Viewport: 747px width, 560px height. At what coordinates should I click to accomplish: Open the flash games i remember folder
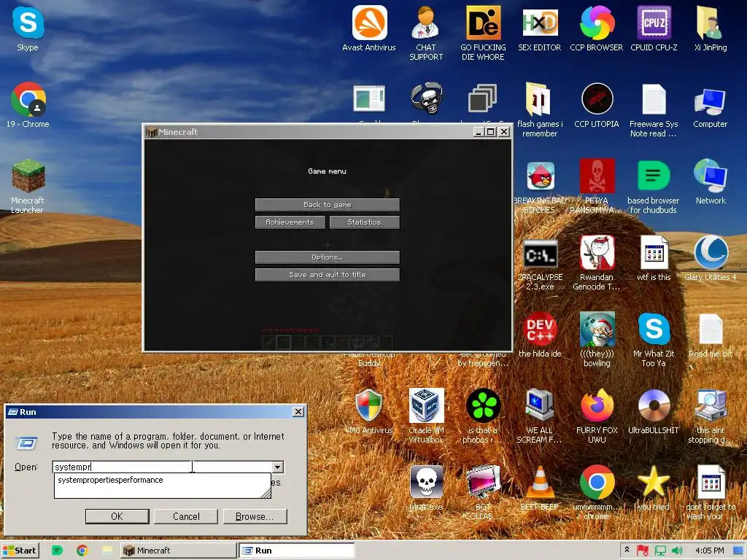pos(540,110)
